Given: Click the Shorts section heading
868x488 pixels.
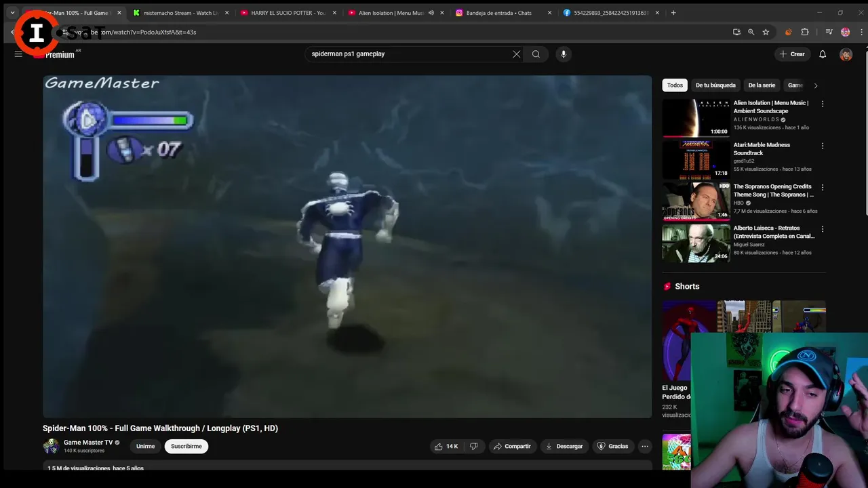Looking at the screenshot, I should (687, 287).
